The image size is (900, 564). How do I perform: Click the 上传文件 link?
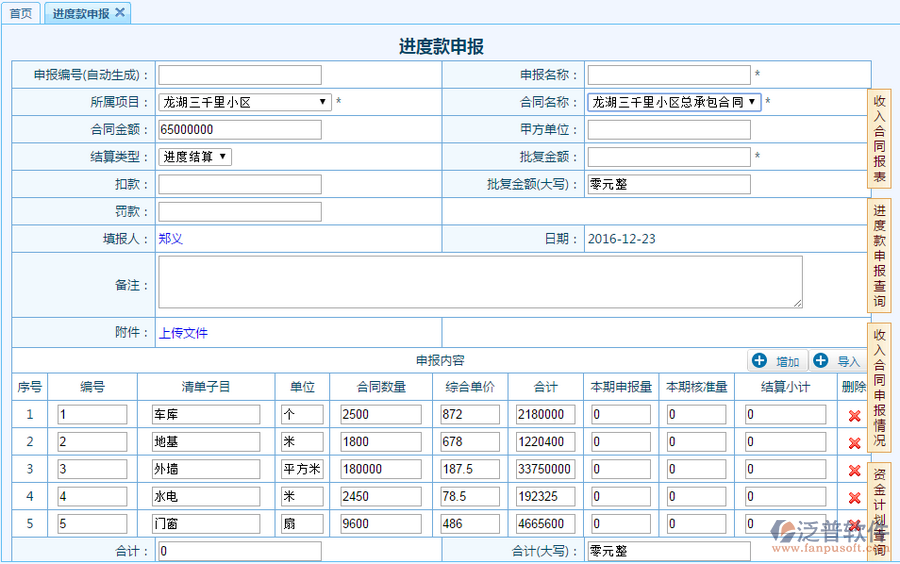pos(183,333)
